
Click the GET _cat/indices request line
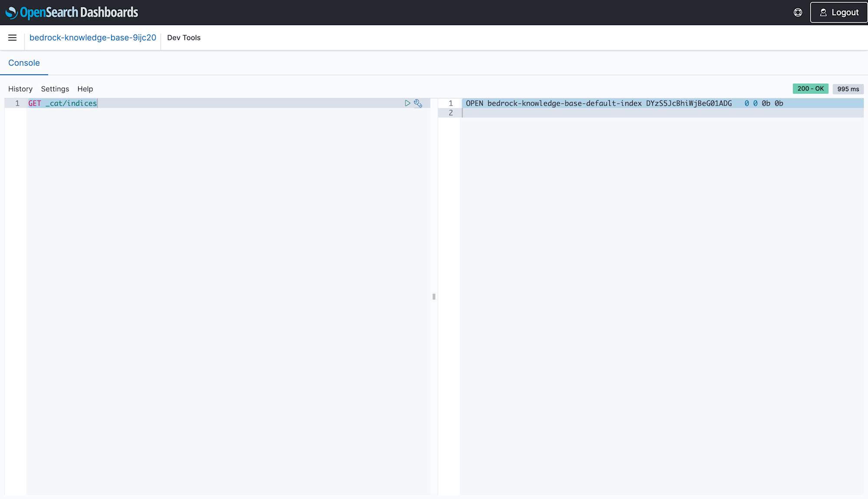coord(62,103)
